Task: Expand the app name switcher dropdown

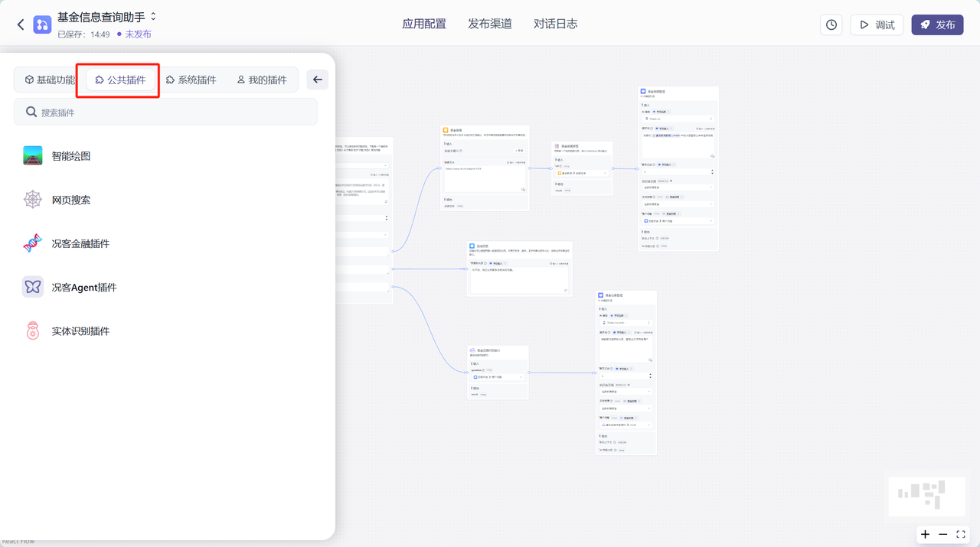Action: 153,17
